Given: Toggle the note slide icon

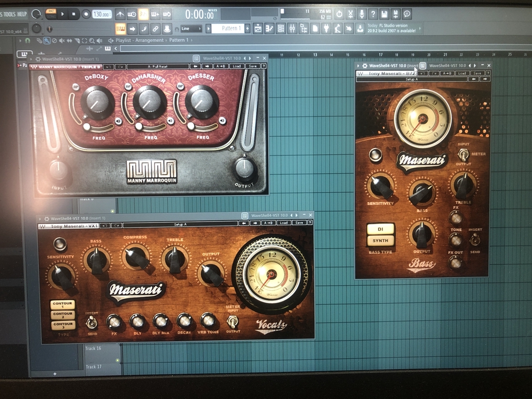Looking at the screenshot, I should point(144,29).
